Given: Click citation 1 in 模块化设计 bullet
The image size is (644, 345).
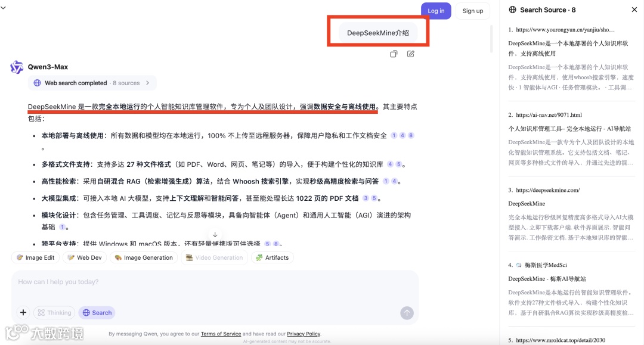Looking at the screenshot, I should (x=62, y=227).
